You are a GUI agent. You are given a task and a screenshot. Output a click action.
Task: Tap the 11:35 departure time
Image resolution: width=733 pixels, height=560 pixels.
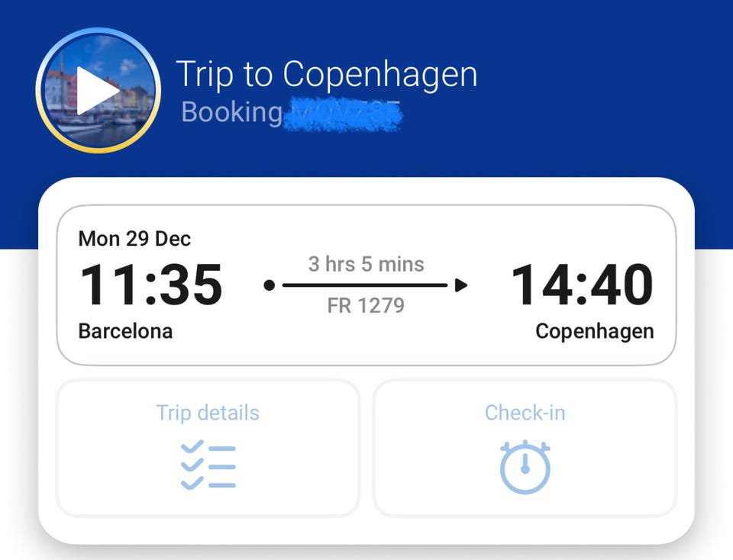(150, 285)
